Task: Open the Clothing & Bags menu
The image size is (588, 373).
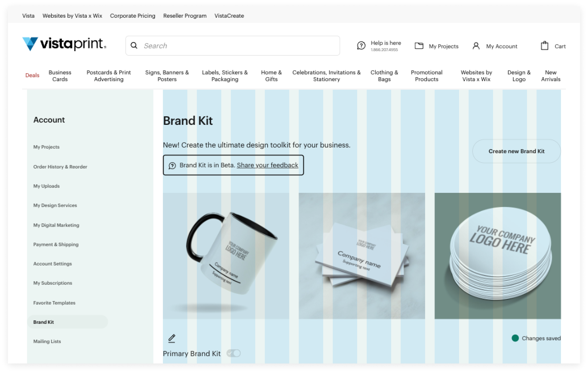Action: (x=384, y=76)
